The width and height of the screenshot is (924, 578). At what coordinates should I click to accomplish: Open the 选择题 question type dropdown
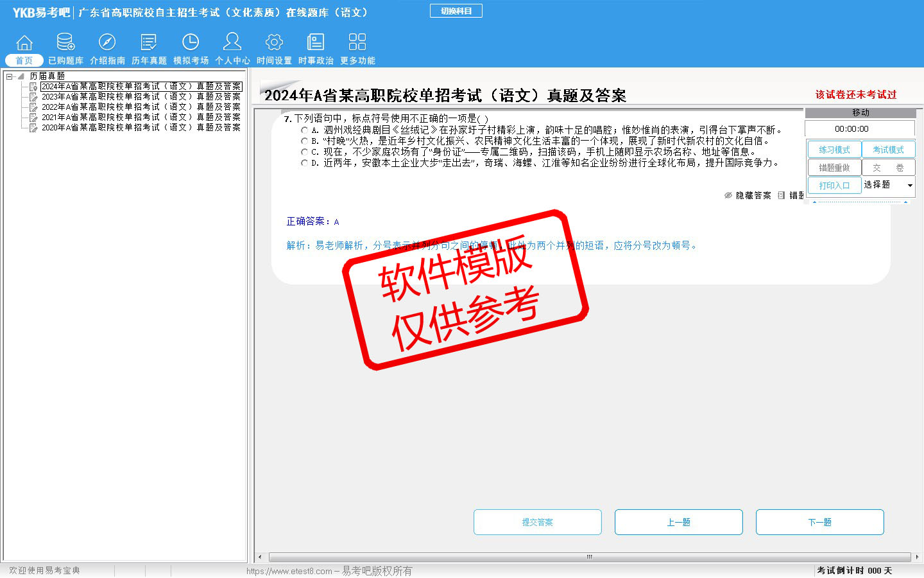coord(909,186)
